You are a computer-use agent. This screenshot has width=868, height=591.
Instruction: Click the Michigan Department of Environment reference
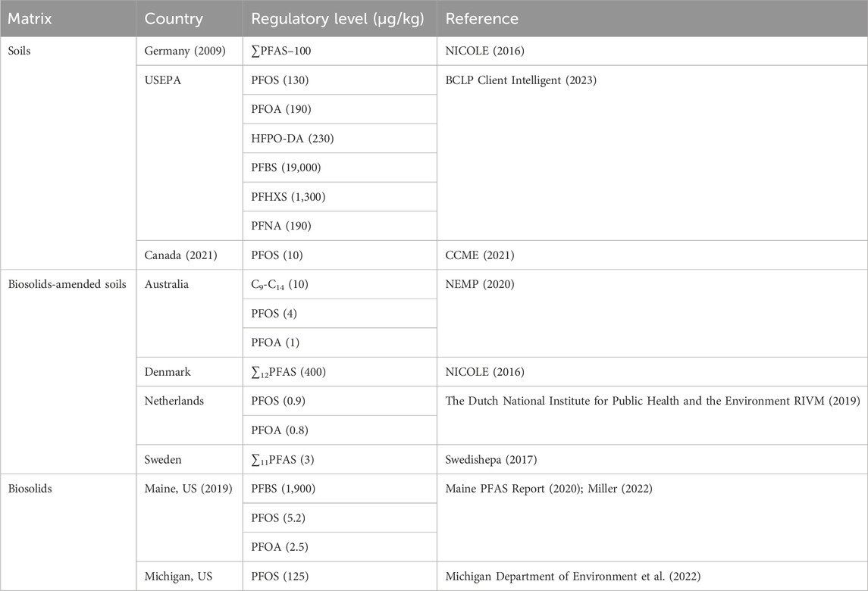(573, 576)
